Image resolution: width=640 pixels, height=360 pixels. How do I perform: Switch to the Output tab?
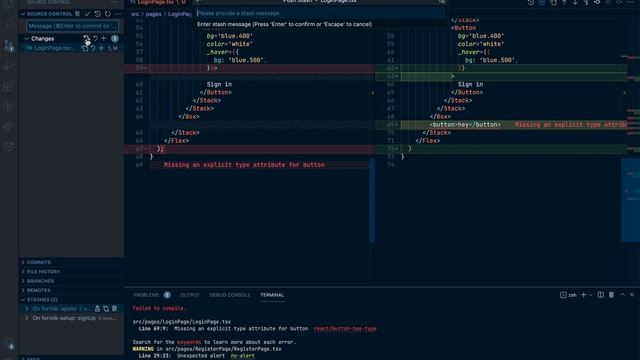point(190,295)
